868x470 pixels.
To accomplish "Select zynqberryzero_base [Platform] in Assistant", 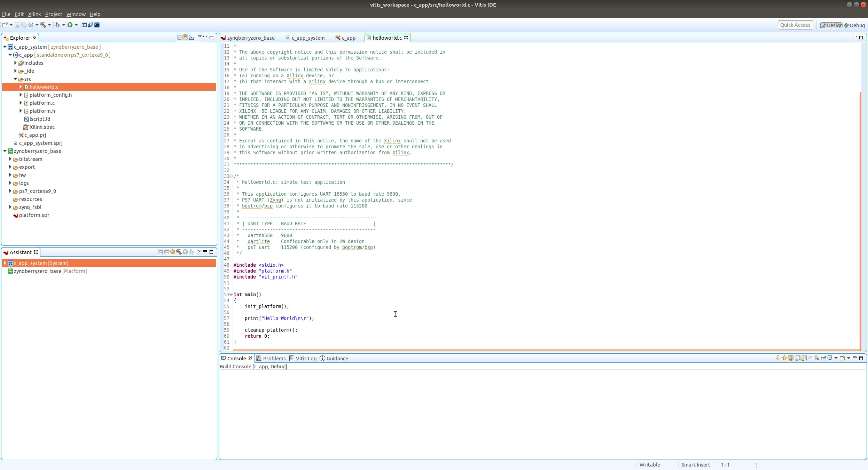I will 47,271.
